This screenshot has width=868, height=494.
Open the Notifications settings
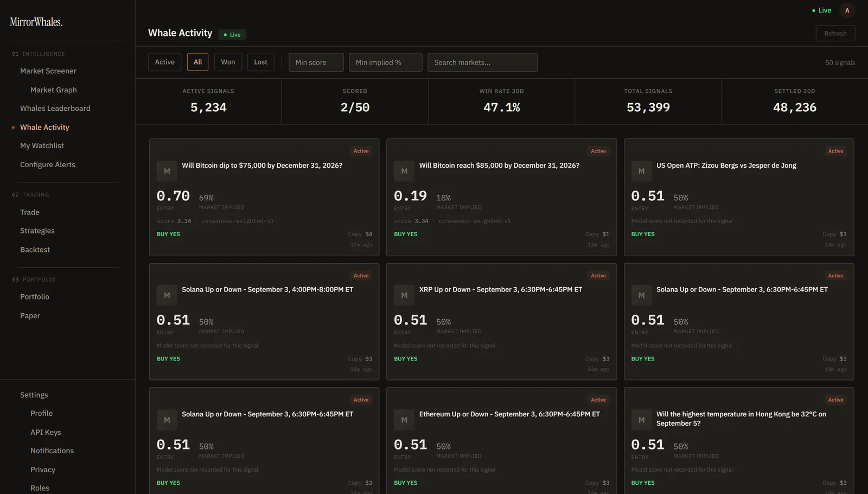tap(52, 451)
